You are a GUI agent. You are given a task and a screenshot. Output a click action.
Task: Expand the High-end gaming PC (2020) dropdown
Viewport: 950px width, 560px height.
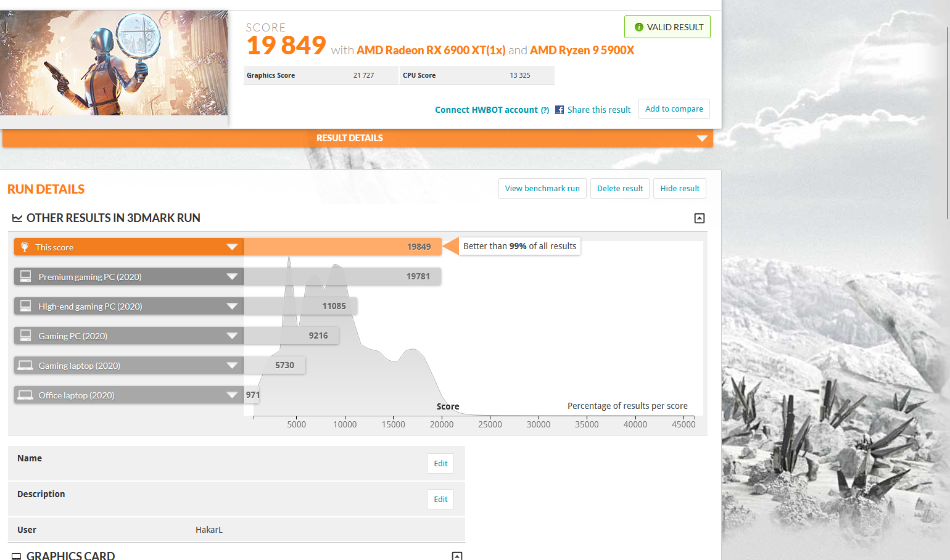pos(232,307)
